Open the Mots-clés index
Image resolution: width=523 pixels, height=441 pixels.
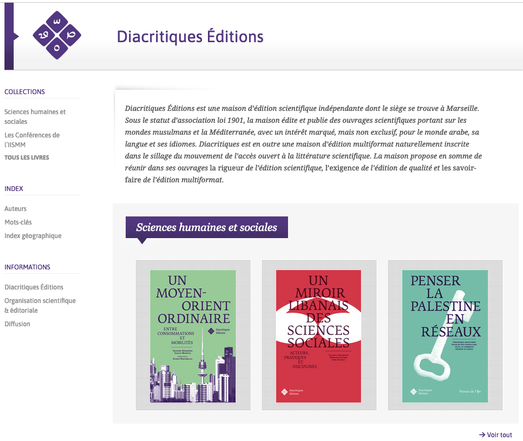(x=18, y=222)
